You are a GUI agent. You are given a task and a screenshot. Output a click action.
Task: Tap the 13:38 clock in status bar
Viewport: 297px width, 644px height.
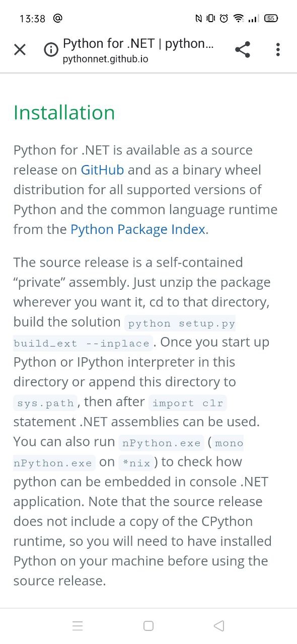coord(32,19)
